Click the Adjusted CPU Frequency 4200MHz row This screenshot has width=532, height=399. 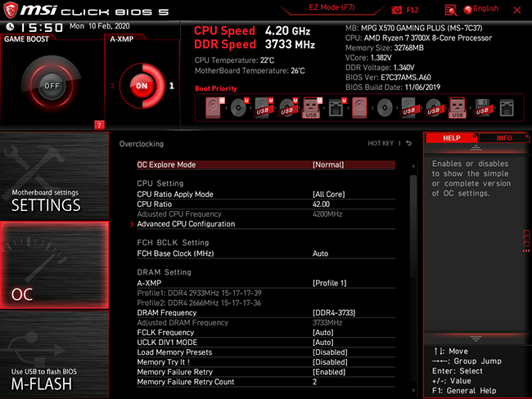(x=266, y=214)
